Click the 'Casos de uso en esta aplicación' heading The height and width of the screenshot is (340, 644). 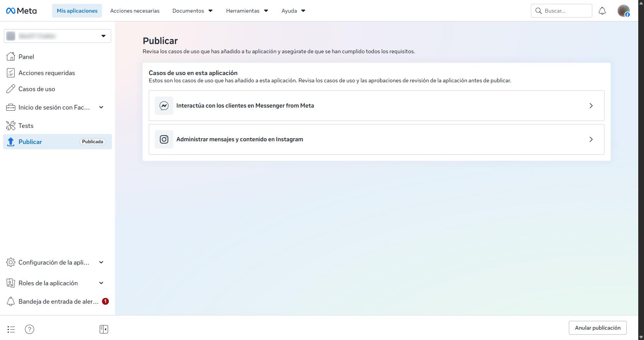pyautogui.click(x=193, y=73)
